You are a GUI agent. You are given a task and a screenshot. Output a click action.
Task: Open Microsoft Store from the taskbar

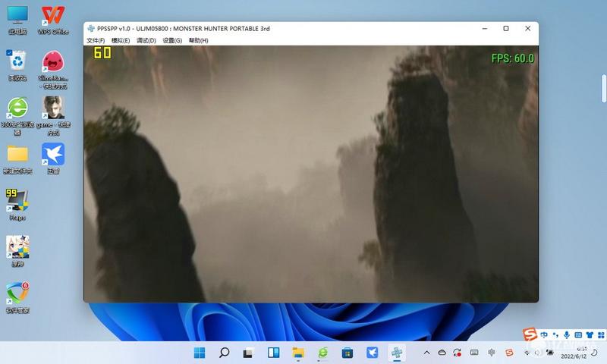[348, 353]
